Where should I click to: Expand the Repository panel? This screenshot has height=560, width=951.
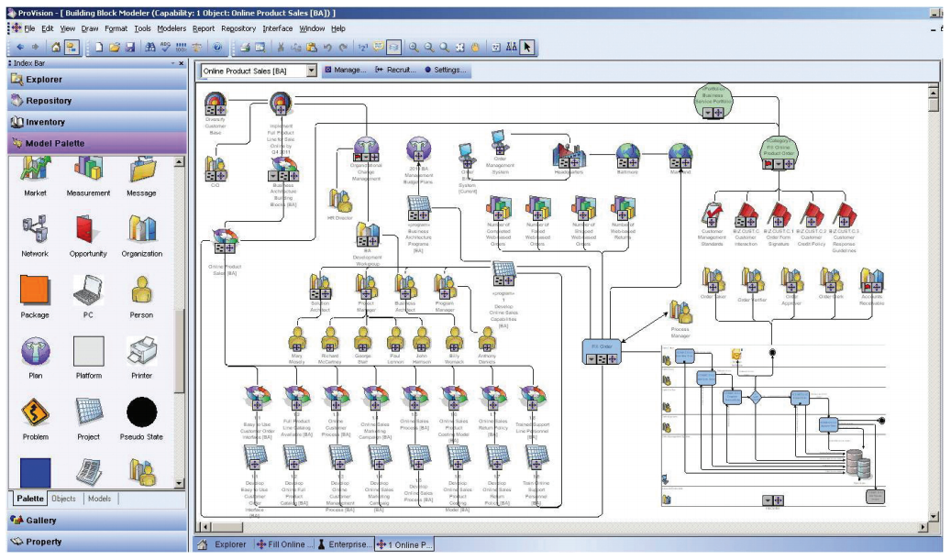(x=49, y=101)
